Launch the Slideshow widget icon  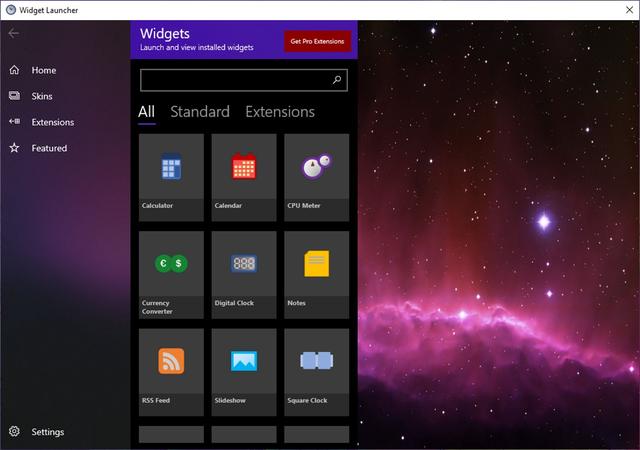coord(244,361)
